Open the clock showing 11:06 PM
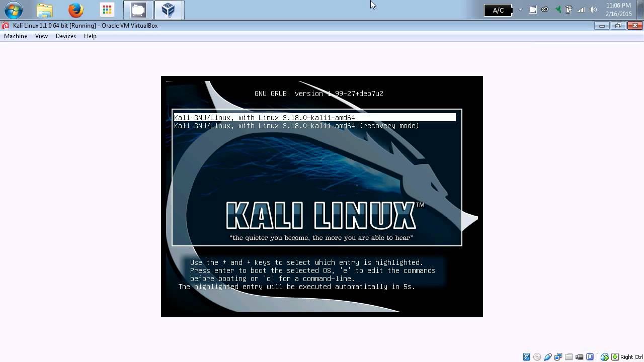Screen dimensions: 644x362 coord(618,10)
